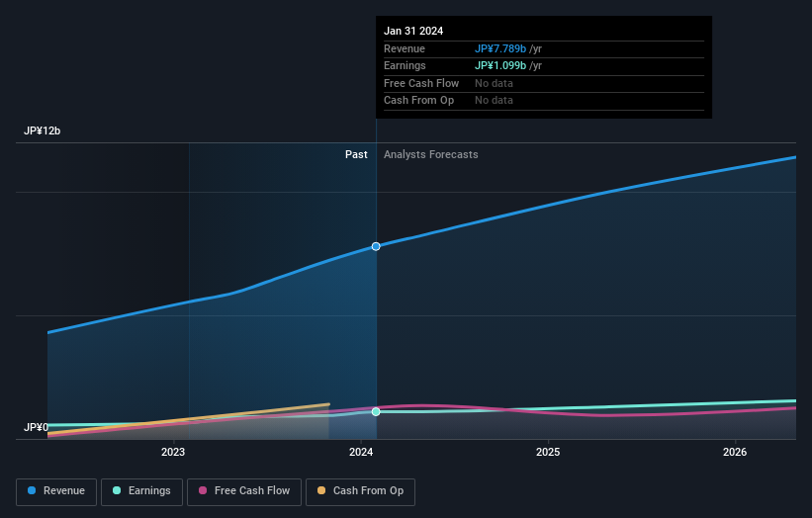
Task: Click the 2023 x-axis label
Action: click(173, 453)
